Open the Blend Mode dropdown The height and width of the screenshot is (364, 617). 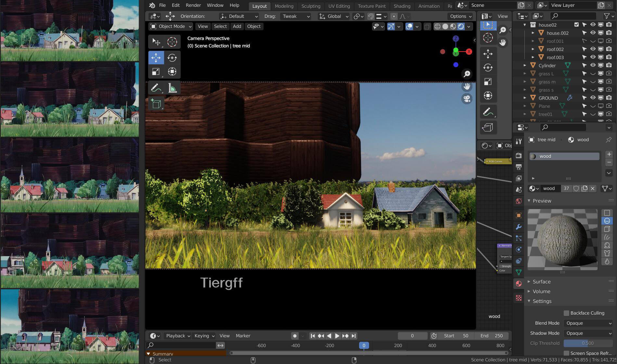(x=588, y=323)
